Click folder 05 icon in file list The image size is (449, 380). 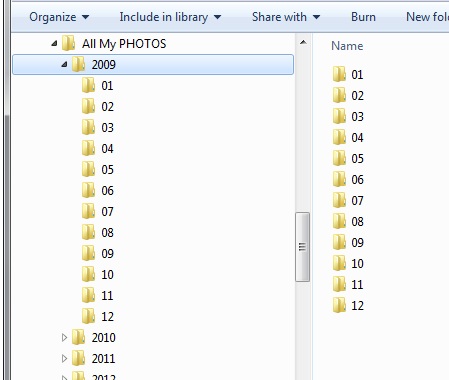[339, 158]
